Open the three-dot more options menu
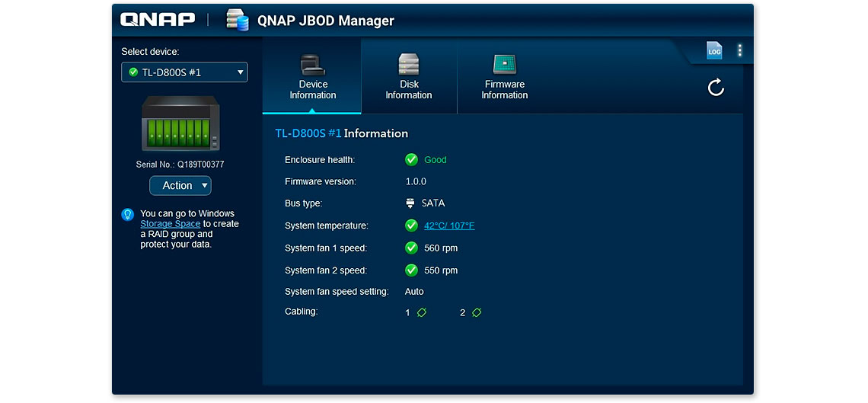Screen dimensions: 868x403 (739, 51)
